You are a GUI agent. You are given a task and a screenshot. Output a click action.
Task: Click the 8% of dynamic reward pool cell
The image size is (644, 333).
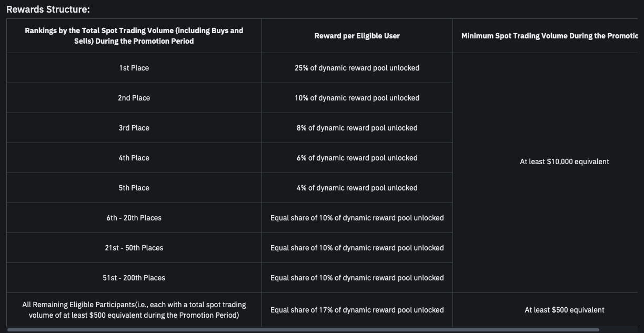tap(357, 128)
